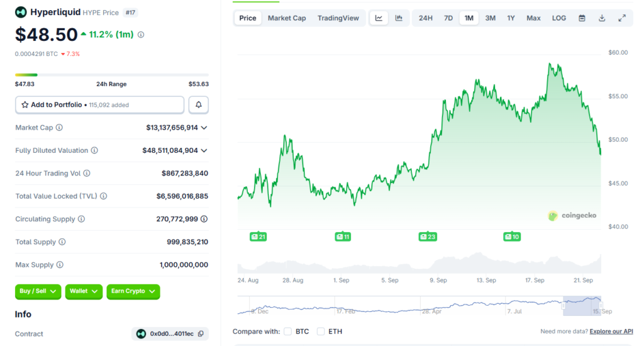Show Circulating Supply label info icon
644x346 pixels.
[x=81, y=219]
